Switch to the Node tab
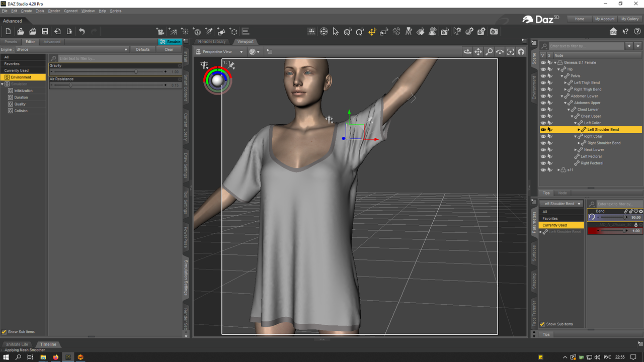This screenshot has width=644, height=362. pyautogui.click(x=562, y=193)
